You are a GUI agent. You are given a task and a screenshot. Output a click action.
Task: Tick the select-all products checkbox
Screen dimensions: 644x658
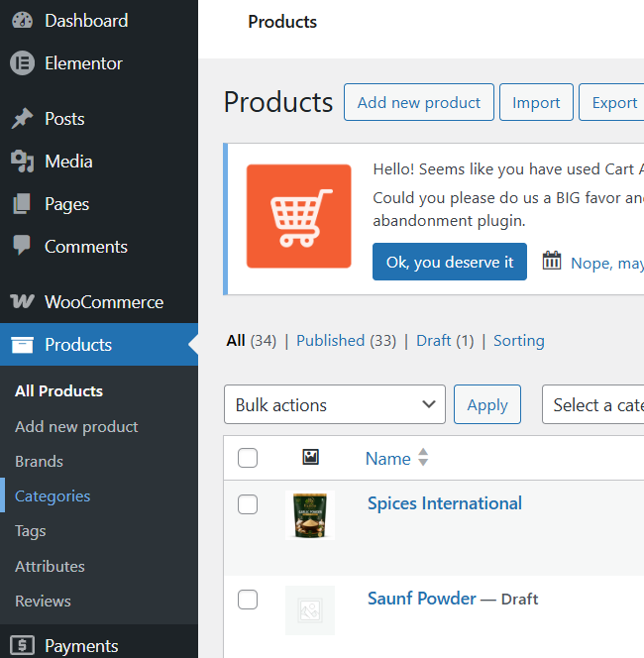(x=248, y=458)
